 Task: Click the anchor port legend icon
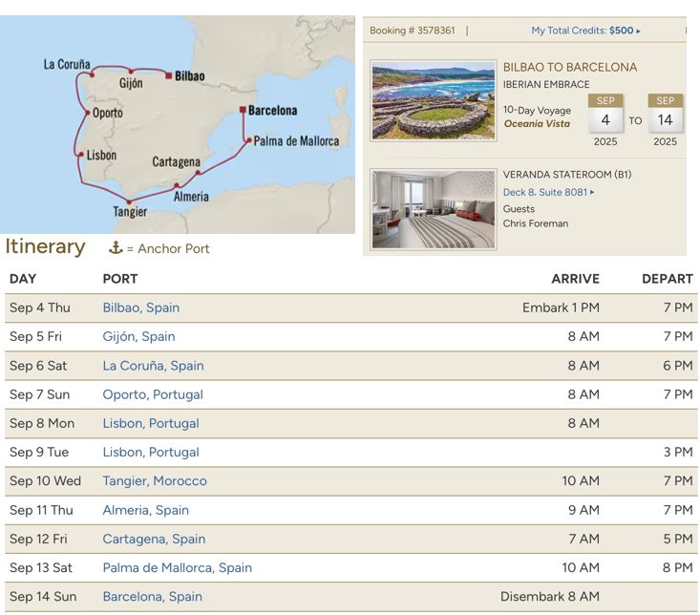pos(116,248)
